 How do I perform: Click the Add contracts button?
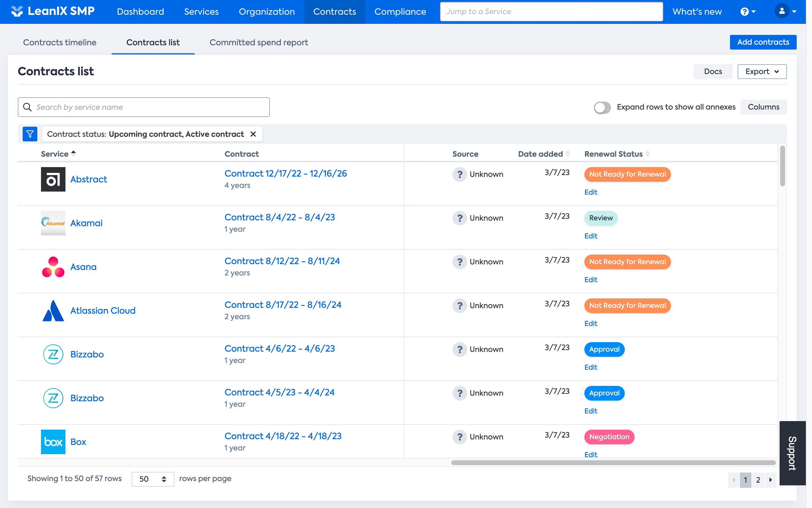click(x=763, y=42)
